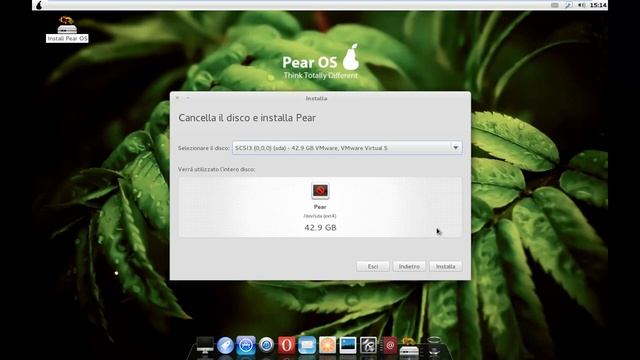Open the Selezionare il disco dropdown

pos(347,148)
